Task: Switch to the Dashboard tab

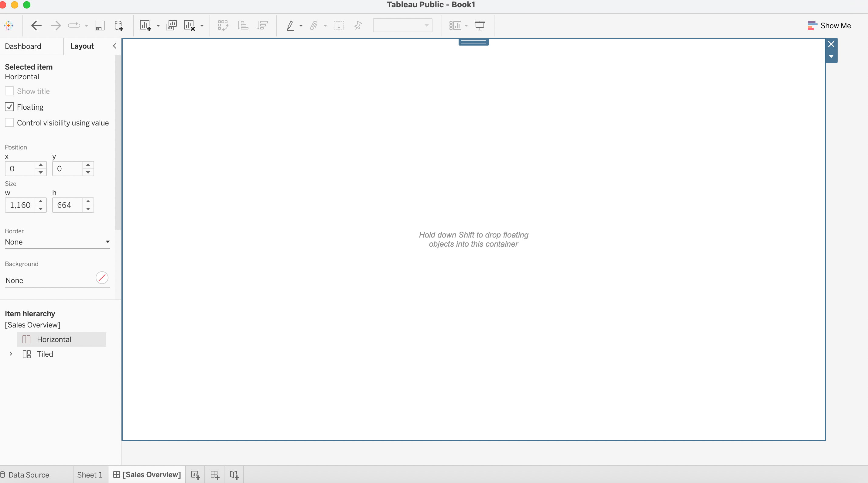Action: (x=23, y=46)
